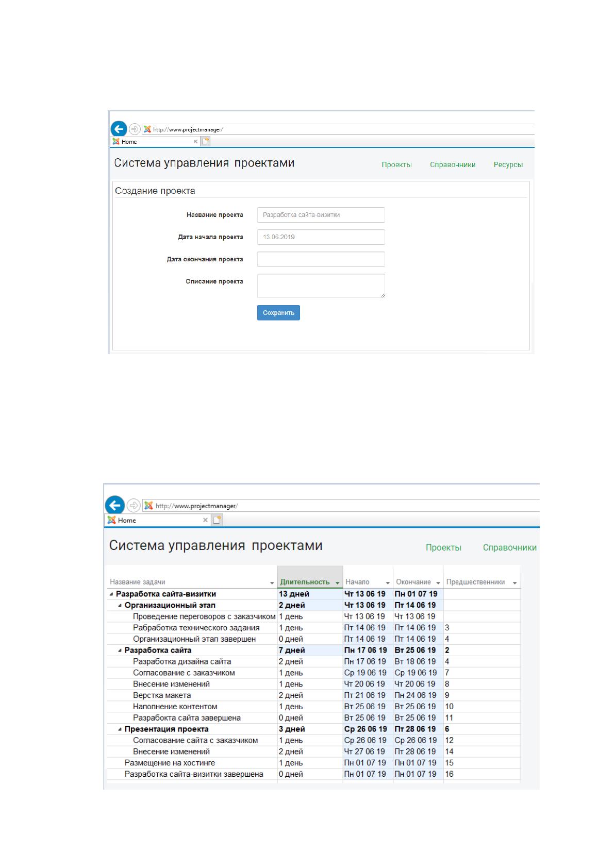Click the Описание проекта text area
The height and width of the screenshot is (868, 614).
321,286
